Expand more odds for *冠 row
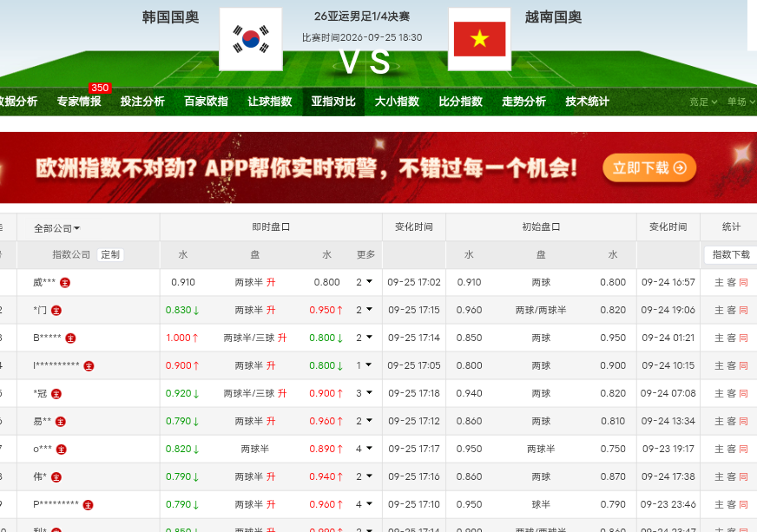The width and height of the screenshot is (757, 532). pyautogui.click(x=365, y=393)
